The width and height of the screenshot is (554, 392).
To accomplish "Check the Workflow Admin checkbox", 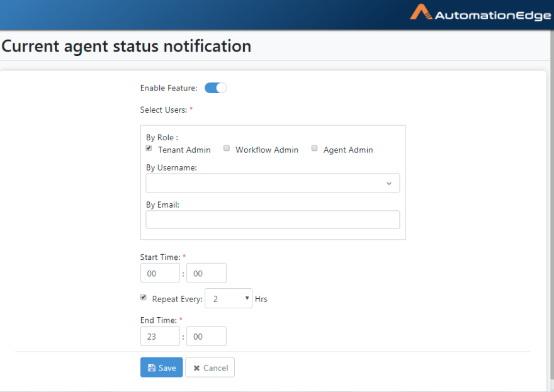I will pos(227,148).
